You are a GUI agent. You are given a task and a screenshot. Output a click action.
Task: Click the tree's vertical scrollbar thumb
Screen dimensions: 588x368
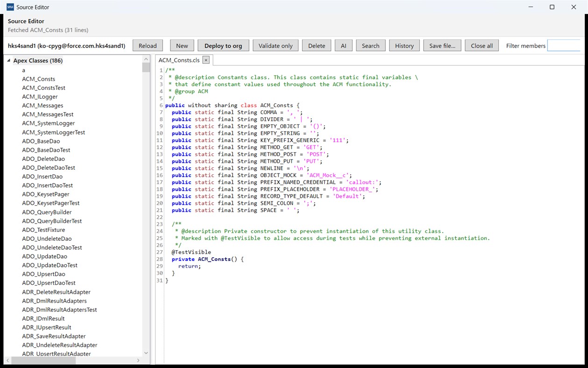click(x=146, y=67)
